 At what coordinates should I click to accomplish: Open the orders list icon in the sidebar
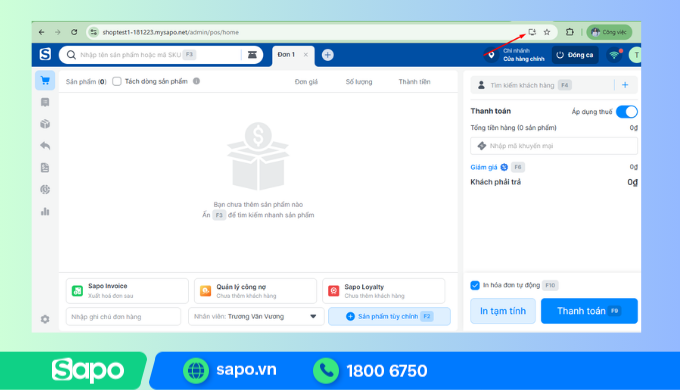point(45,102)
